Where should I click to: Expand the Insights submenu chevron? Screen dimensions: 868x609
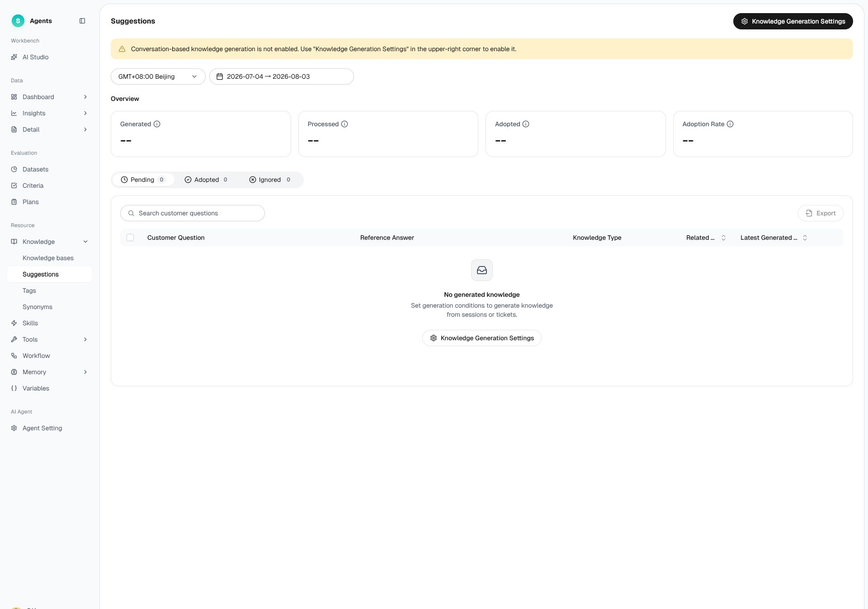[x=85, y=113]
